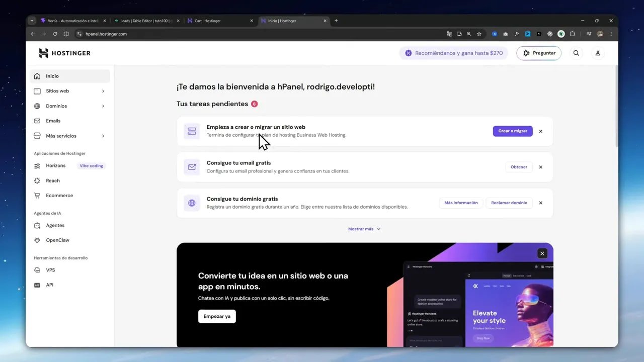Open the Chrome three-dot menu
This screenshot has height=362, width=644.
[611, 34]
